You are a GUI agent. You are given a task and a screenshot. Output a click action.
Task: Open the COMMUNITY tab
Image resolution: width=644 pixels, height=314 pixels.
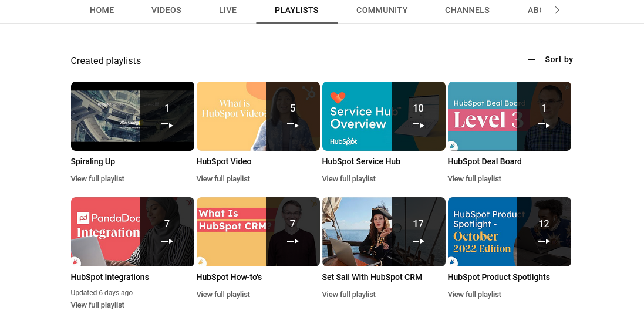pos(382,10)
